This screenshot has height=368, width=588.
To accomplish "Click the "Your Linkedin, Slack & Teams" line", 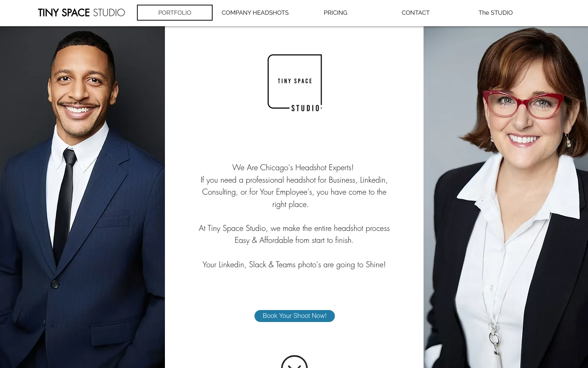I will (294, 264).
